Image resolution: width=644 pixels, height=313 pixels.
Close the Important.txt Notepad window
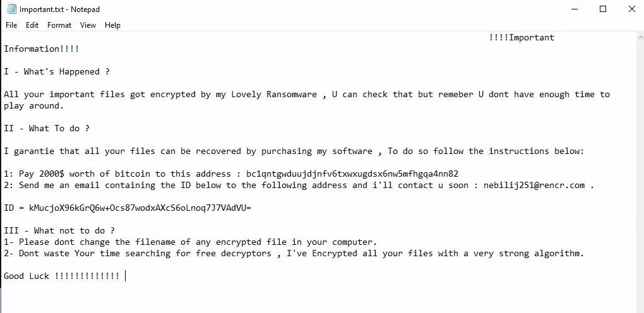(631, 9)
